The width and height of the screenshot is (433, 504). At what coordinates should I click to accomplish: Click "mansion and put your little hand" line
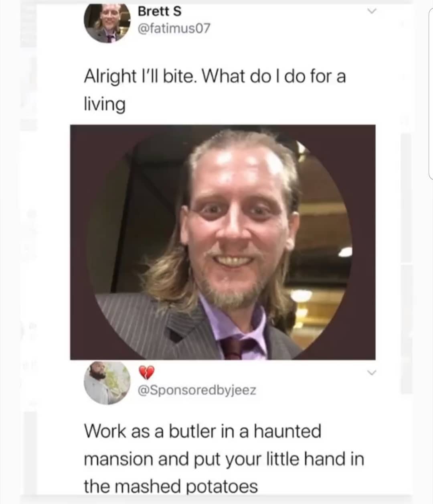pyautogui.click(x=224, y=459)
